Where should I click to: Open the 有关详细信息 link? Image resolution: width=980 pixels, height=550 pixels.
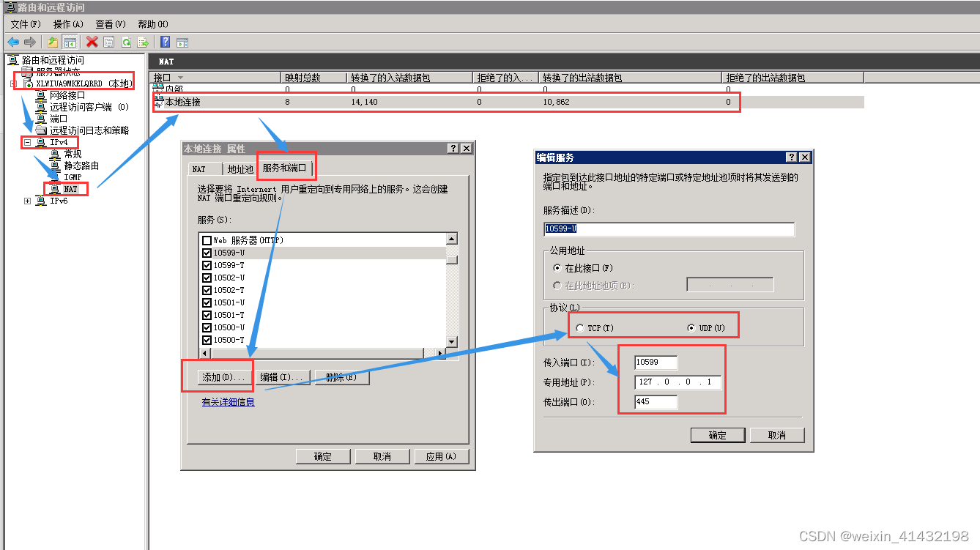[x=229, y=402]
